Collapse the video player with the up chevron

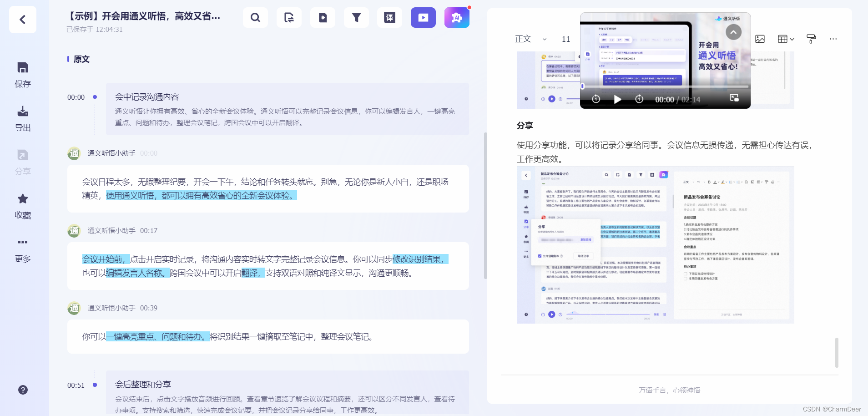coord(733,32)
